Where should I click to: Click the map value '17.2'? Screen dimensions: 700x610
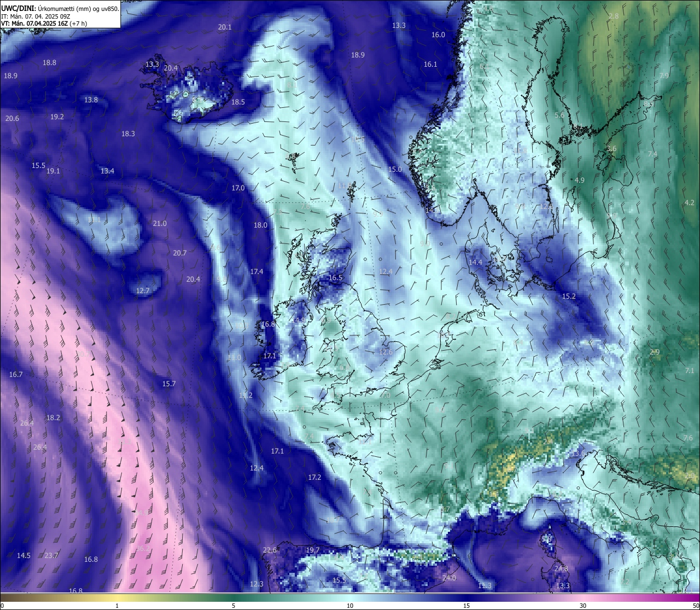pyautogui.click(x=314, y=478)
